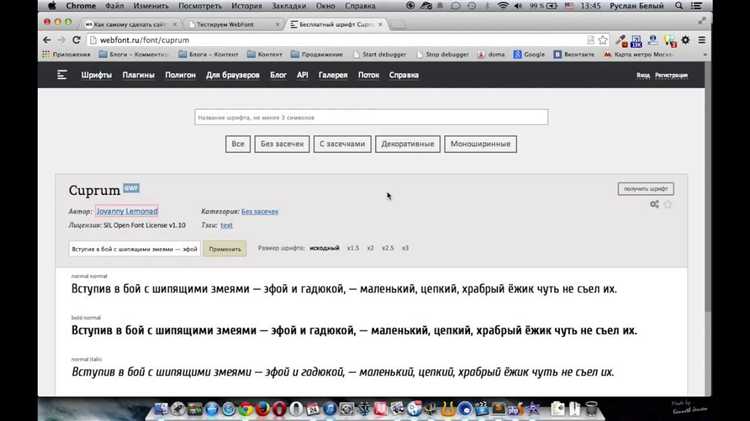Select the x3 font size option
This screenshot has height=421, width=750.
coord(405,247)
